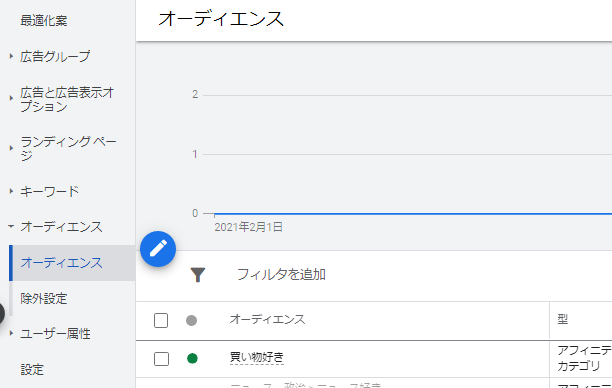Open 最適化案 in the sidebar
Image resolution: width=612 pixels, height=388 pixels.
44,20
